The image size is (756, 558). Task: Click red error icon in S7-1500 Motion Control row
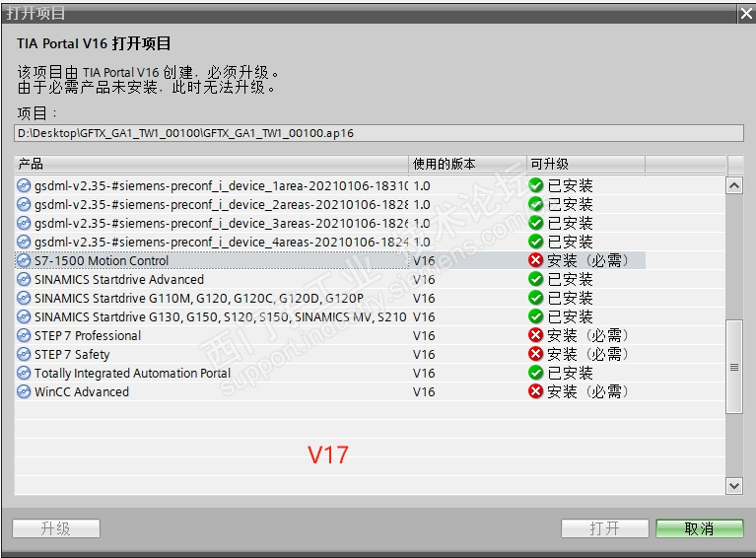coord(535,260)
